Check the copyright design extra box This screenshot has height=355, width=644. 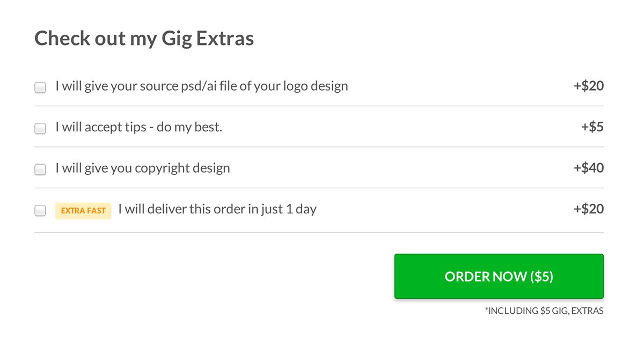coord(40,169)
